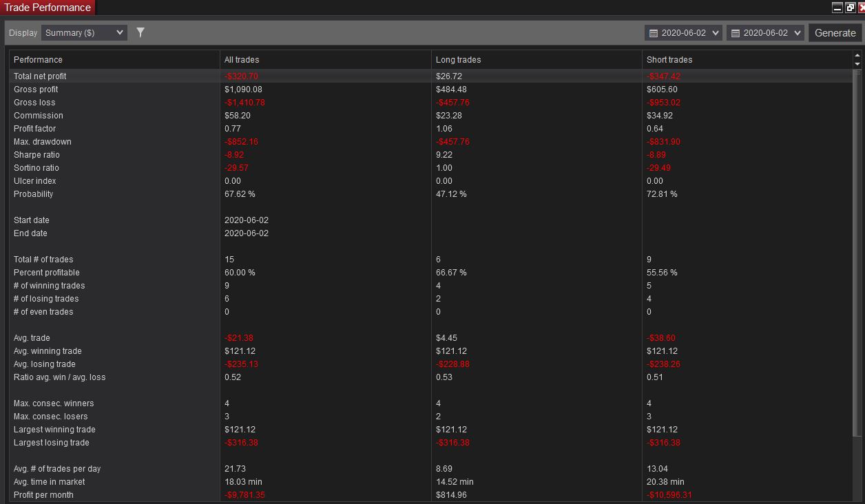This screenshot has width=865, height=504.
Task: Click the 21.73 trades per day value
Action: [236, 469]
